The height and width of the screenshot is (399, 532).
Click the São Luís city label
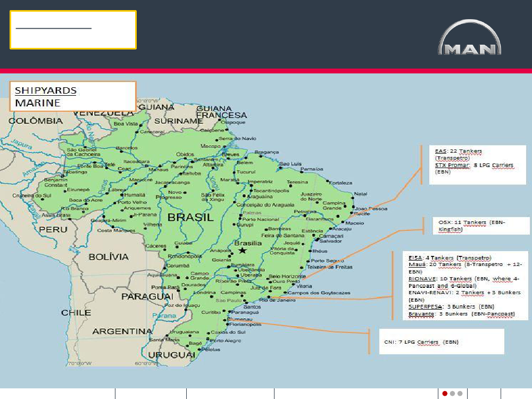coord(290,164)
